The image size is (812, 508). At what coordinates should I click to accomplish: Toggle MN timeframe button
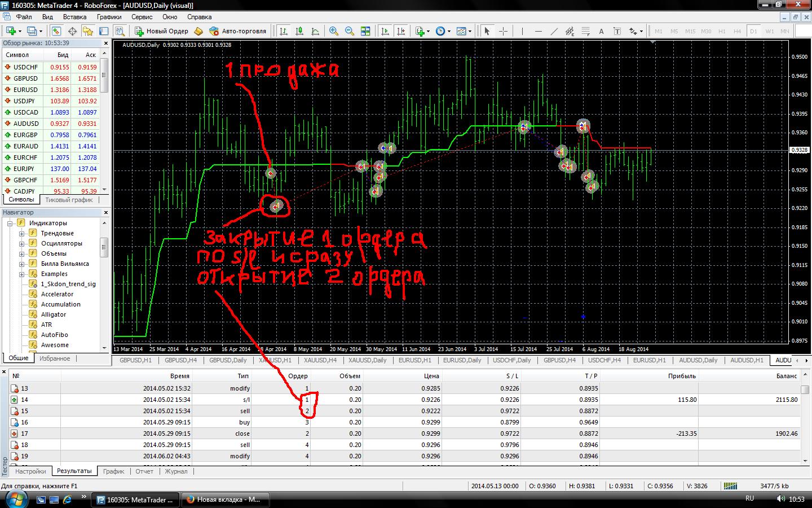pos(785,31)
